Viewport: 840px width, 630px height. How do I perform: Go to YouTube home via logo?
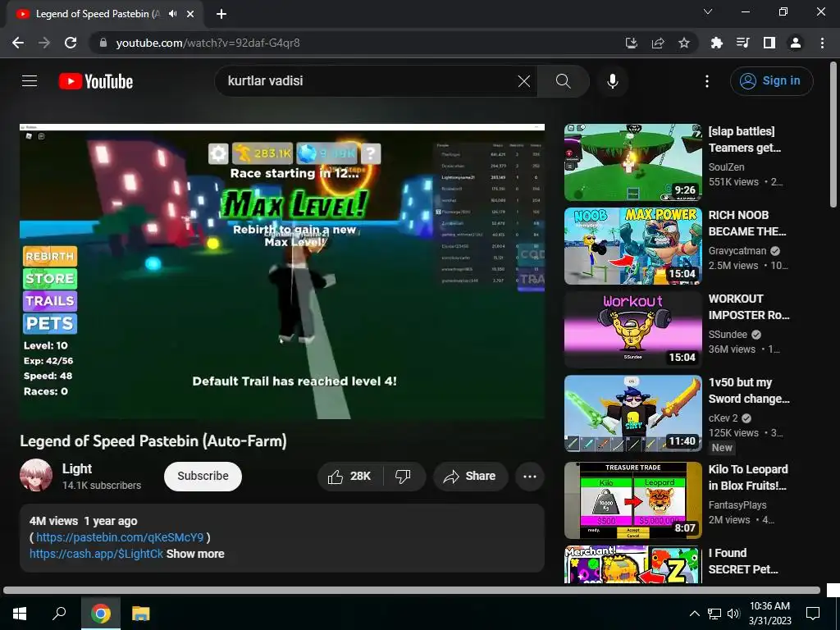coord(96,81)
